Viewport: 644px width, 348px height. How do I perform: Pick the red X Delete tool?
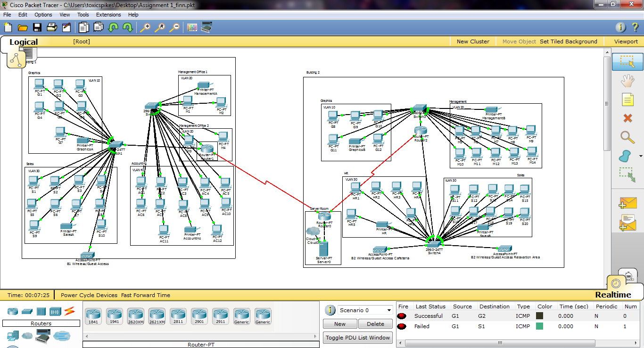point(627,118)
